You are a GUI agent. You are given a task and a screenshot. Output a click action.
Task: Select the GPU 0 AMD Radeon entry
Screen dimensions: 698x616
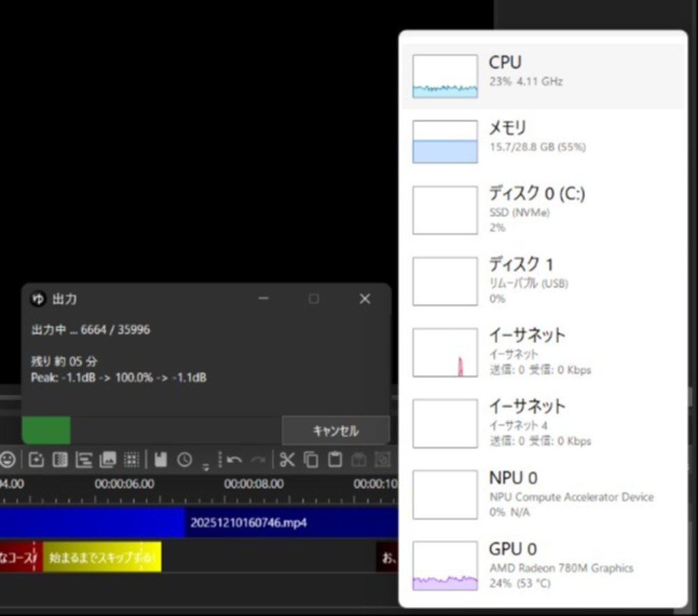[x=543, y=566]
